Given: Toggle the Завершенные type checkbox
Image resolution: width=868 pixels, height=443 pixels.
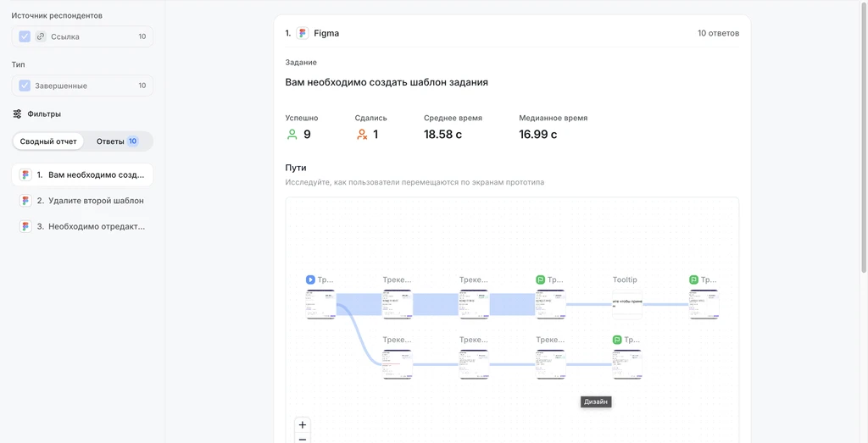Looking at the screenshot, I should tap(25, 86).
